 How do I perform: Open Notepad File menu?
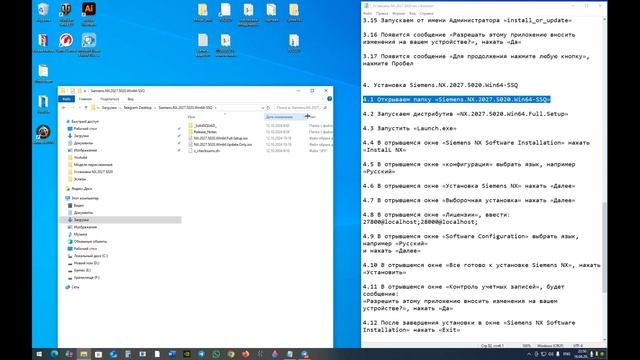click(367, 13)
